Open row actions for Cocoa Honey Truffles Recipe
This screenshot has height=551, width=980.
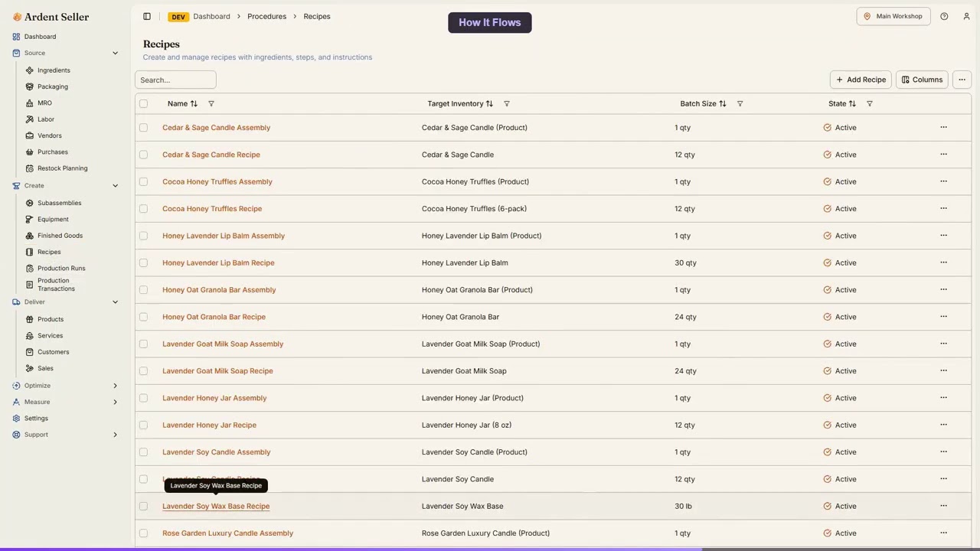click(943, 208)
